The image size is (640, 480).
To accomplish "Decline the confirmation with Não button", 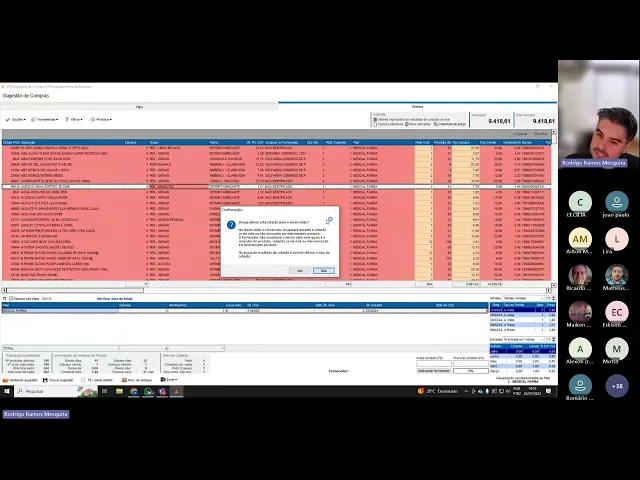I will click(x=324, y=271).
